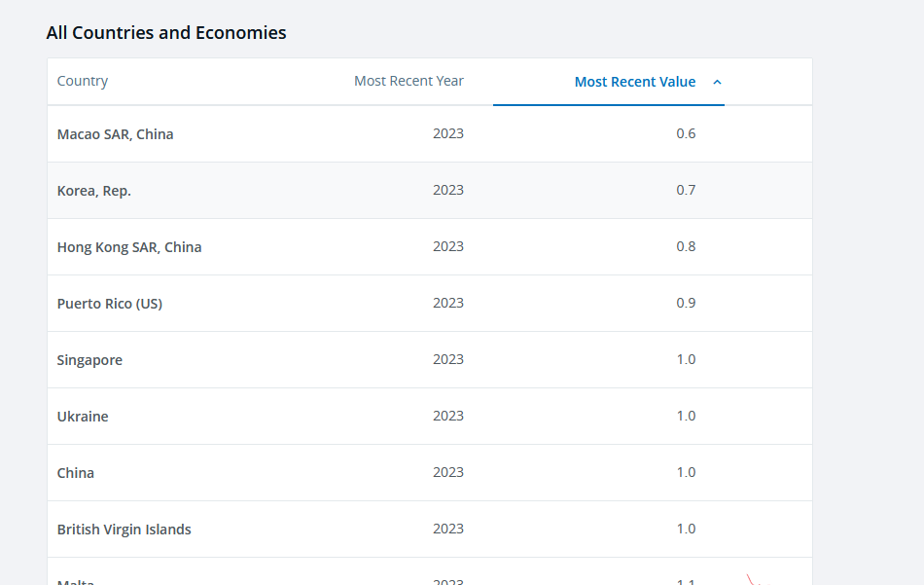Image resolution: width=924 pixels, height=585 pixels.
Task: Sort by Country column header
Action: tap(83, 82)
